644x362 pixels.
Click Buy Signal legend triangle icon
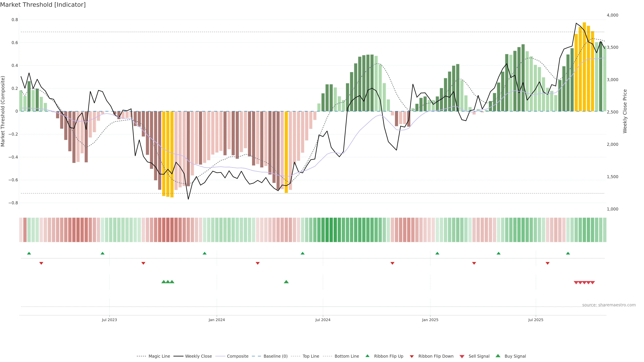[x=498, y=356]
